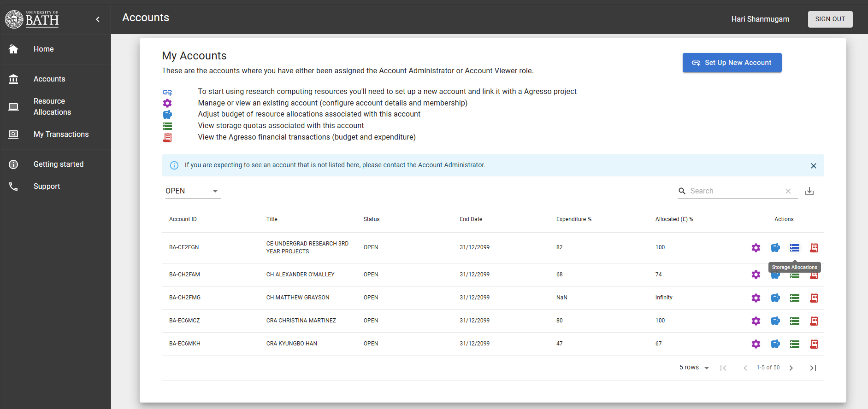
Task: Sort by Title column header
Action: [272, 219]
